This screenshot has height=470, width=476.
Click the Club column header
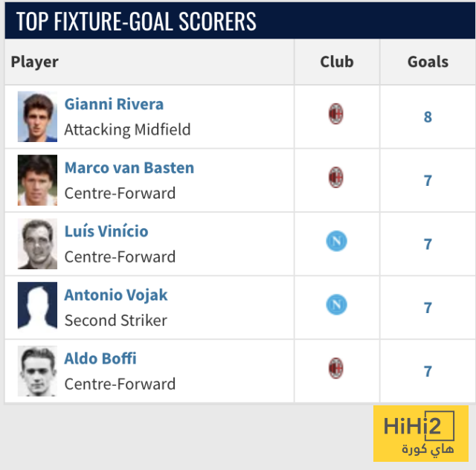coord(337,62)
